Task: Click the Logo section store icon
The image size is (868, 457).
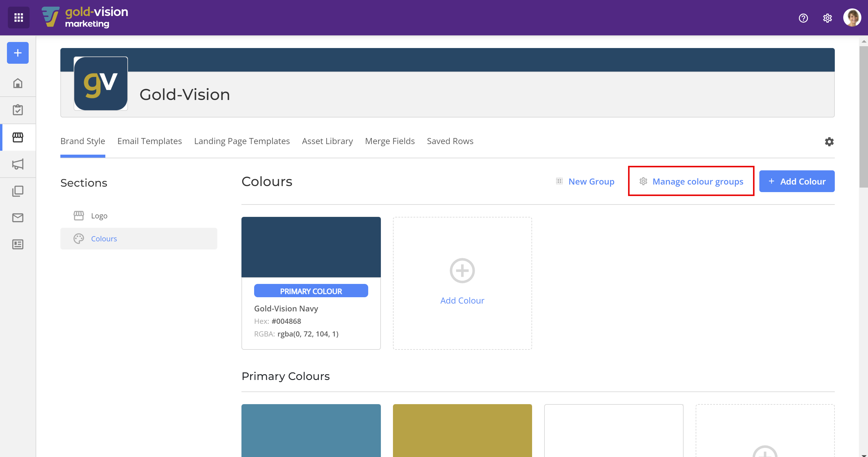Action: point(79,216)
